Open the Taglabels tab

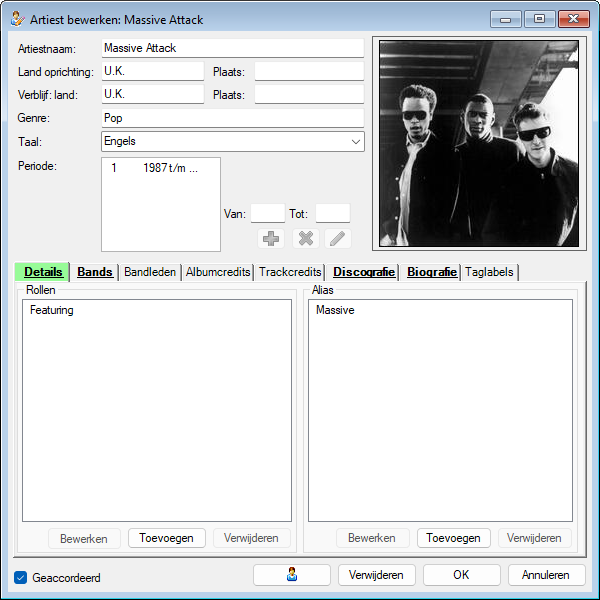pos(489,272)
